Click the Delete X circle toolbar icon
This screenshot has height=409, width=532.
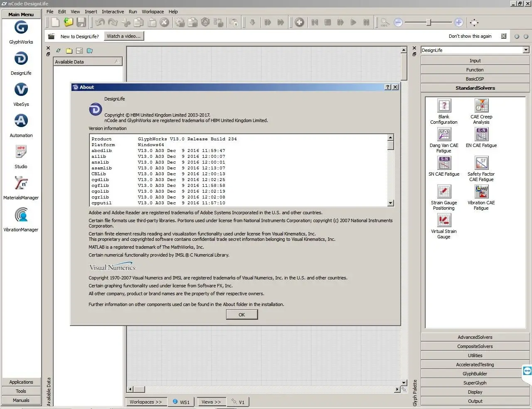click(x=165, y=22)
